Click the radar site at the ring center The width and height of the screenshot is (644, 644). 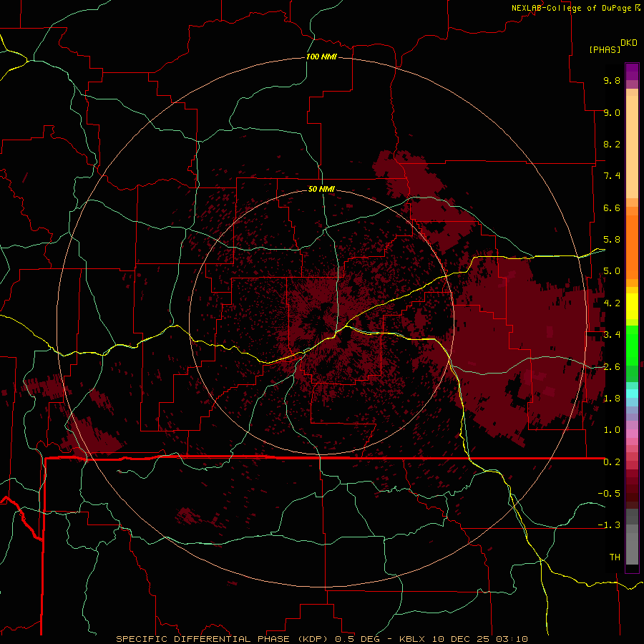pos(321,323)
